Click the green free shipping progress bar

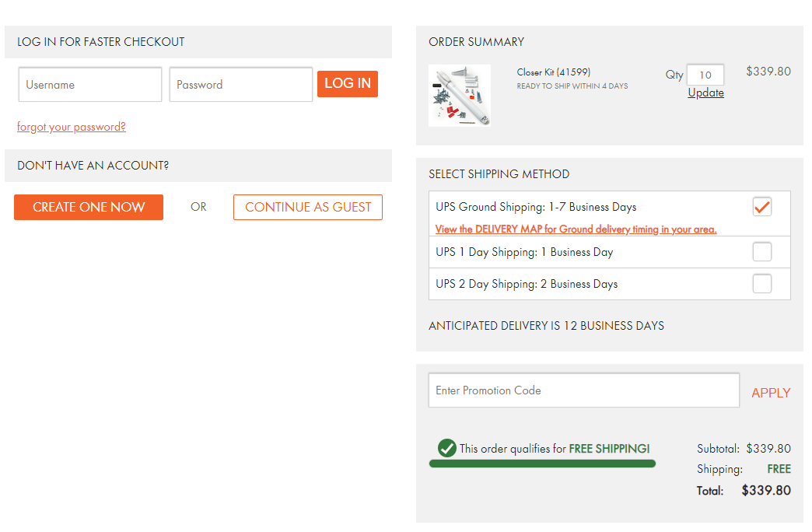coord(542,464)
